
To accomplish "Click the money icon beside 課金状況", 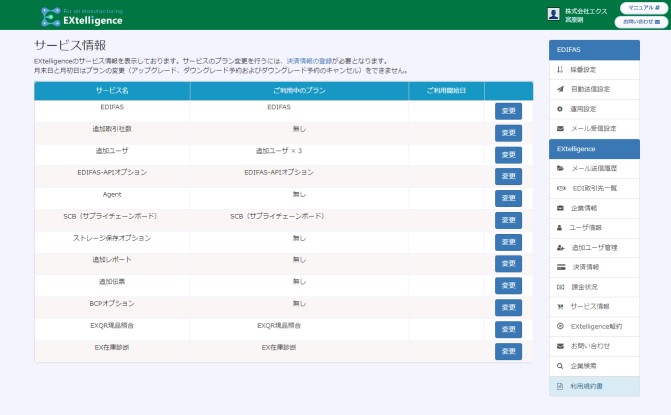I will click(x=560, y=287).
